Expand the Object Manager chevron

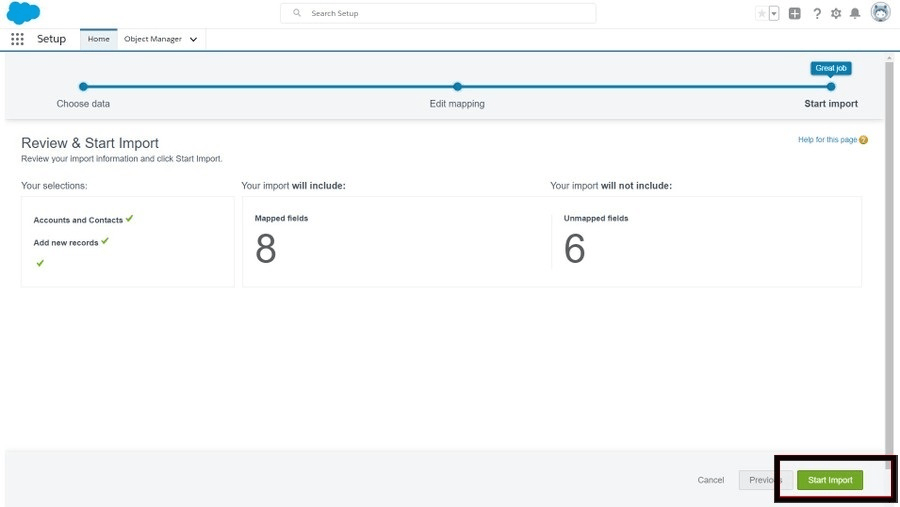tap(193, 40)
